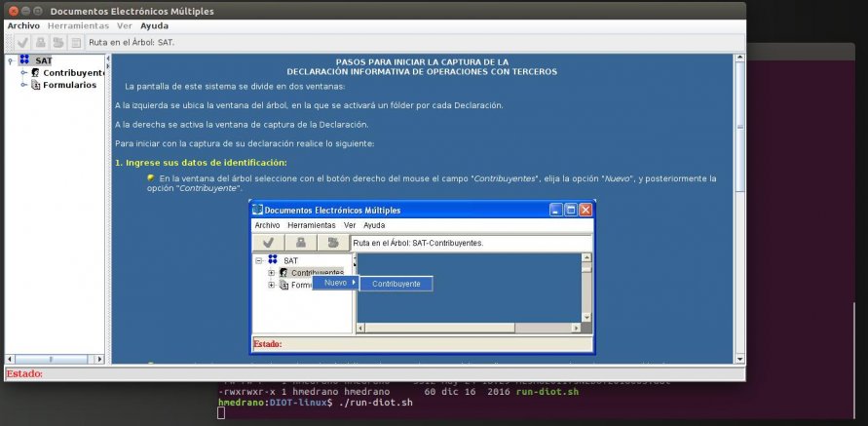868x426 pixels.
Task: Close the Documentos Electrónicos Múltiples window
Action: tap(14, 11)
